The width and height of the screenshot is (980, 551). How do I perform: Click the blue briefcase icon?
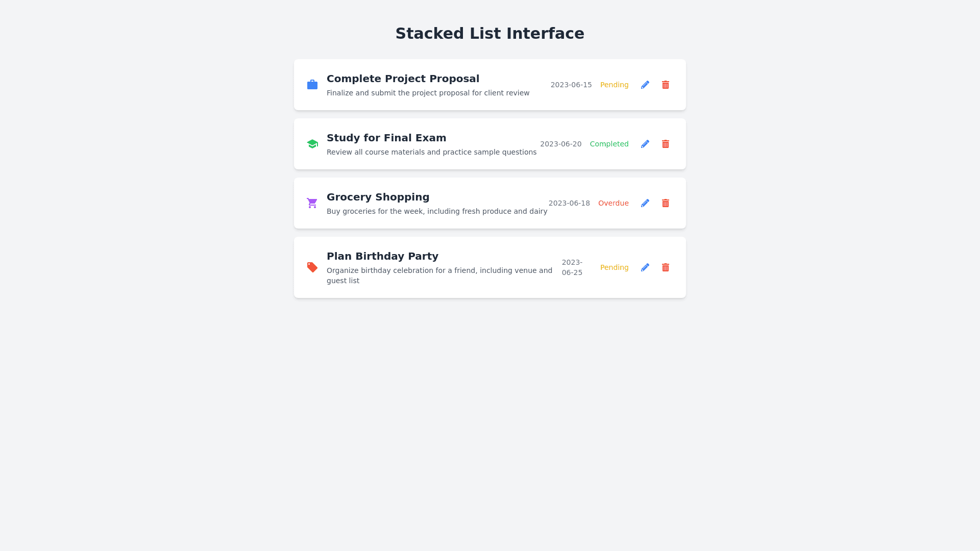[x=312, y=85]
